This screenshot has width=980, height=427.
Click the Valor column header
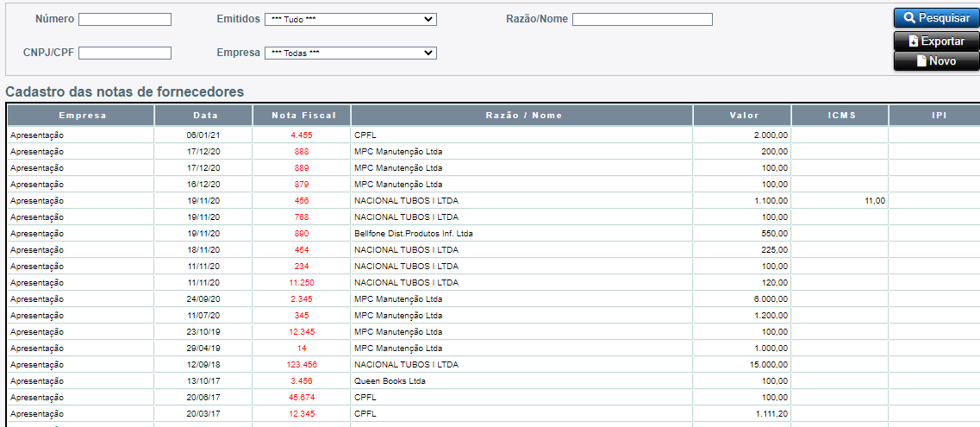pyautogui.click(x=742, y=115)
